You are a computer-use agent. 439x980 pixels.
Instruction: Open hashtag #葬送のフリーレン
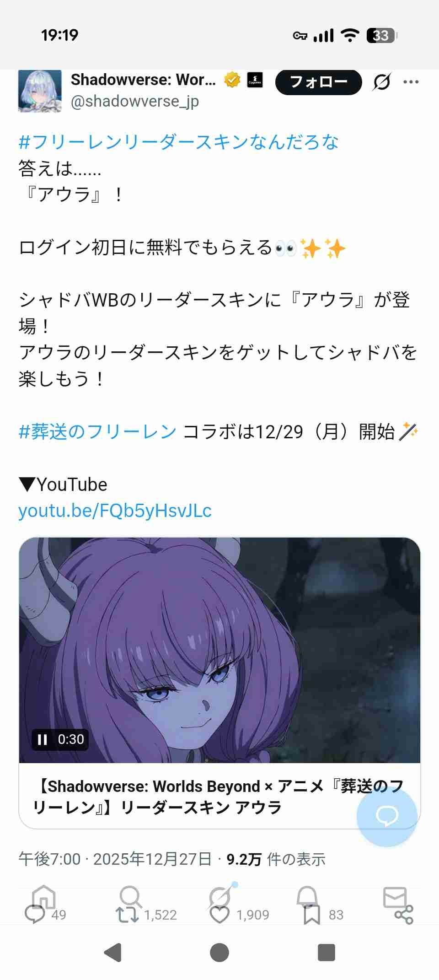click(x=97, y=431)
